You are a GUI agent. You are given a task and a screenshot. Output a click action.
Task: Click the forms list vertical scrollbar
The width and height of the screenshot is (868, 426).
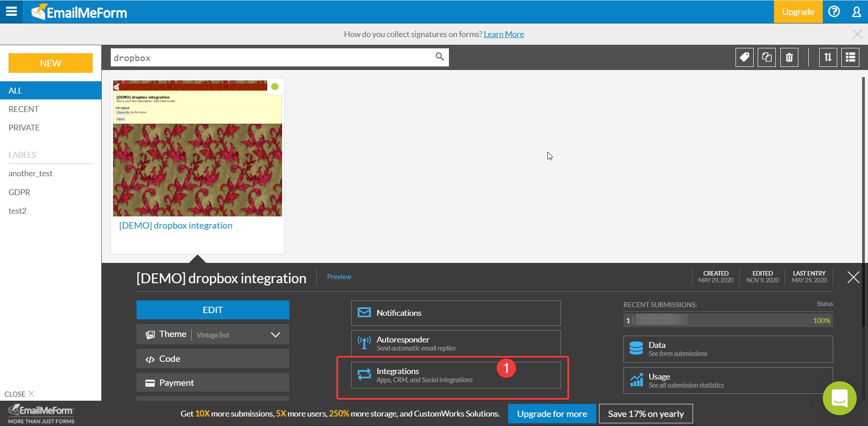863,201
